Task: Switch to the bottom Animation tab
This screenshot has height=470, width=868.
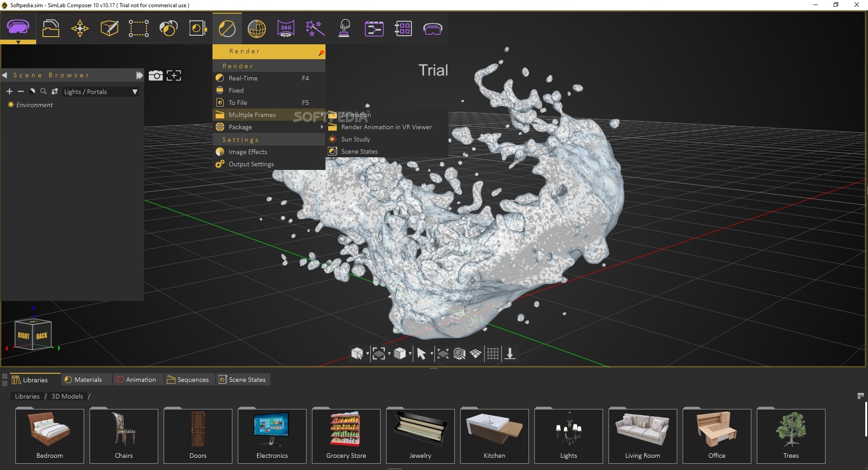Action: pyautogui.click(x=139, y=380)
